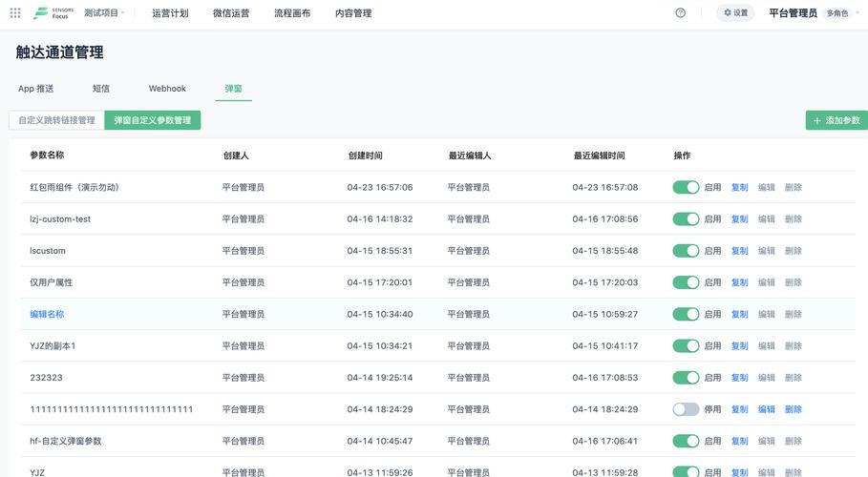Click 复制 in the lscustom row

[x=740, y=251]
